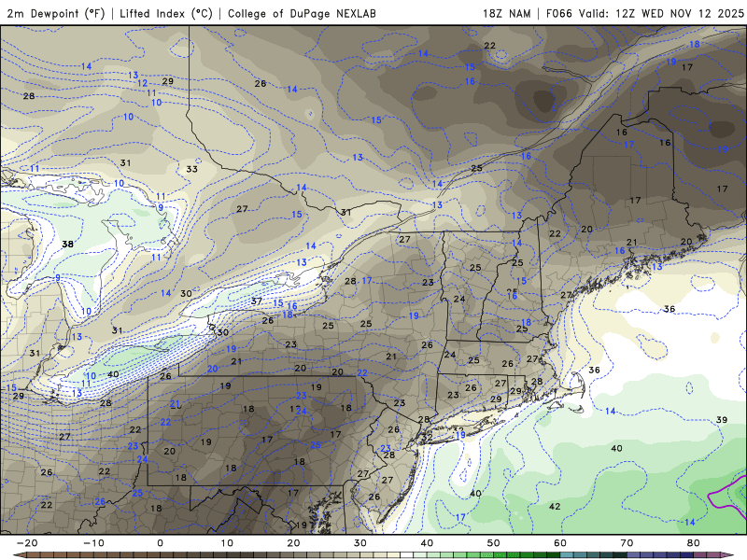Click the 33 dewpoint value north of Lake Huron

tap(191, 169)
